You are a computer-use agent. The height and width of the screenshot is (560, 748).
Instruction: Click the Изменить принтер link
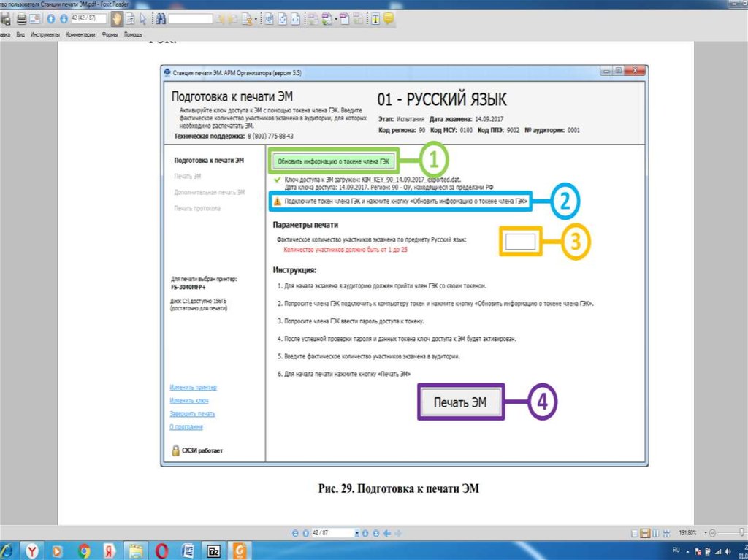[x=193, y=388]
